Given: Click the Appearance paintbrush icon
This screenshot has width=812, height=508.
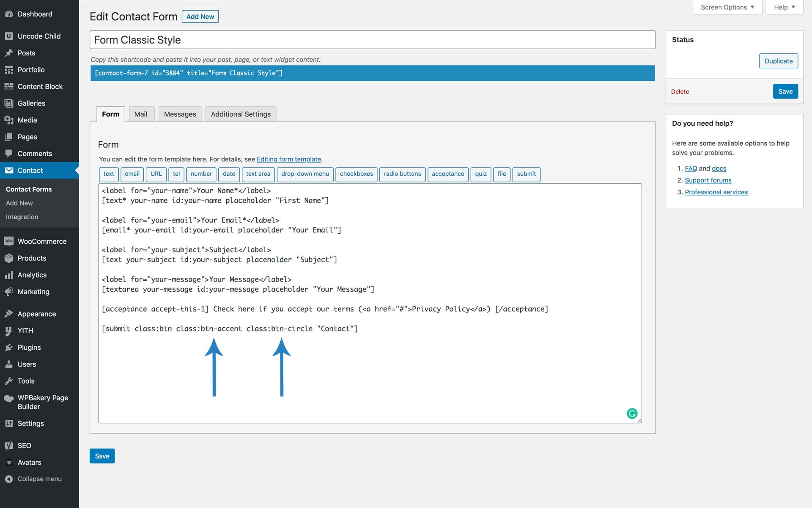Looking at the screenshot, I should [9, 314].
